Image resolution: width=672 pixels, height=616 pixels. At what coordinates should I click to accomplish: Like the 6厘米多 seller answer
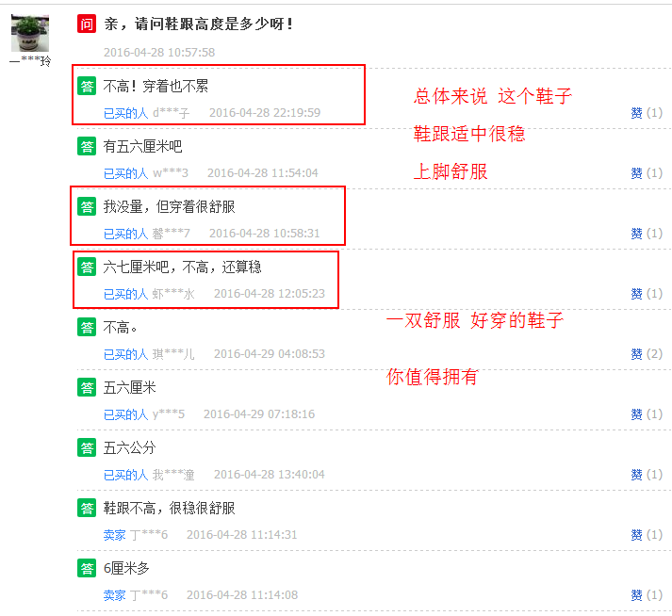point(647,595)
